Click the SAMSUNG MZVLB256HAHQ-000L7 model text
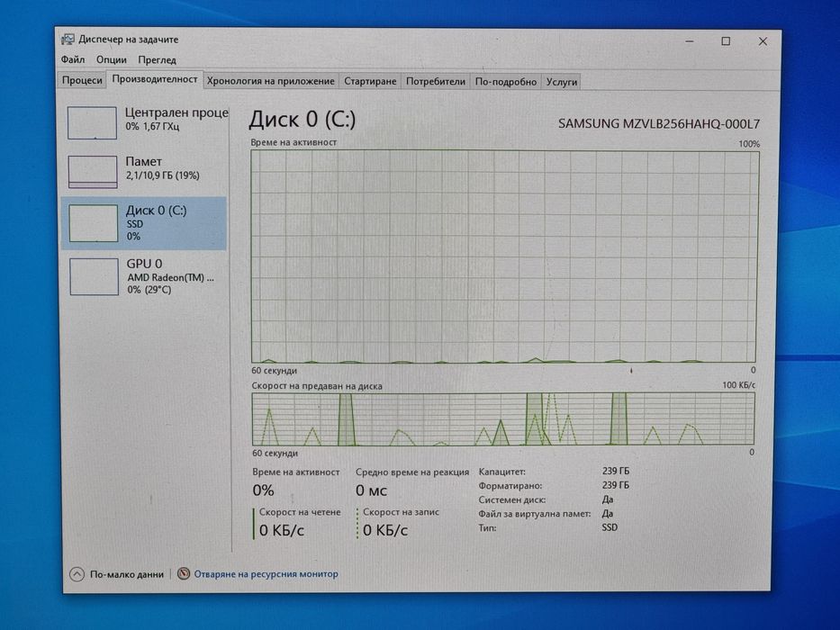The width and height of the screenshot is (840, 630). tap(659, 124)
